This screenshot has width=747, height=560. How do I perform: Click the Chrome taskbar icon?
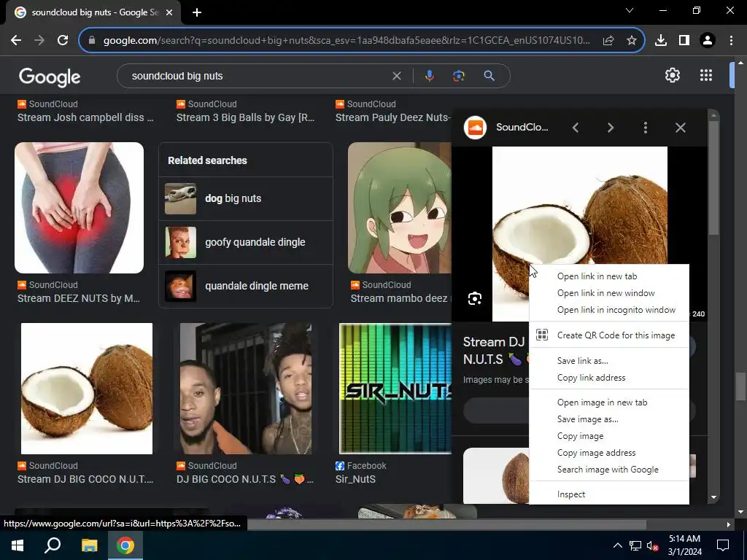click(x=125, y=545)
